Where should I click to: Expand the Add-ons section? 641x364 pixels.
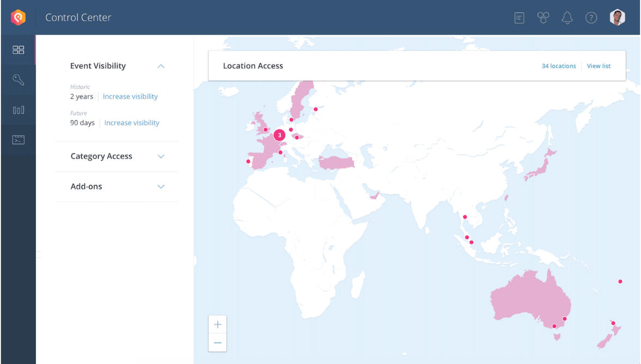pos(161,186)
